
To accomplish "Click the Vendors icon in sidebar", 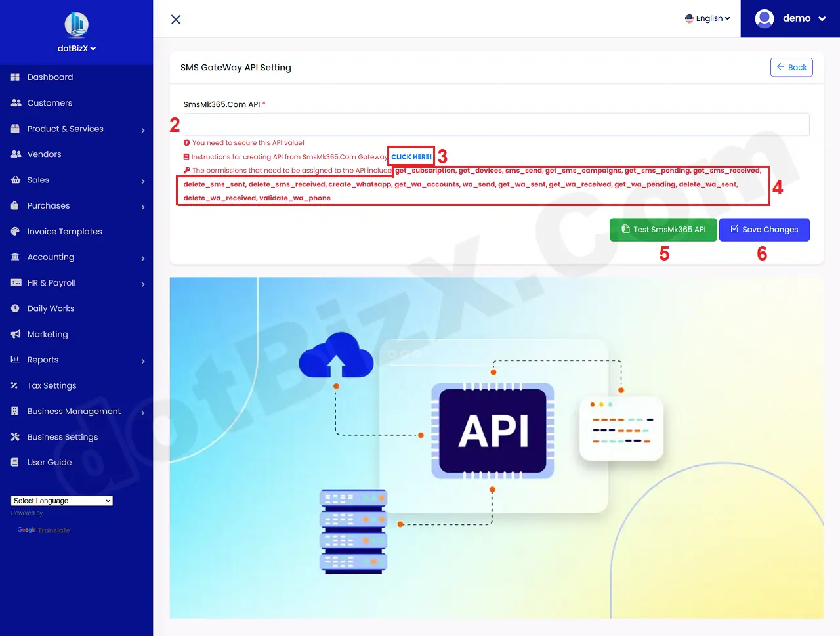I will pos(15,154).
